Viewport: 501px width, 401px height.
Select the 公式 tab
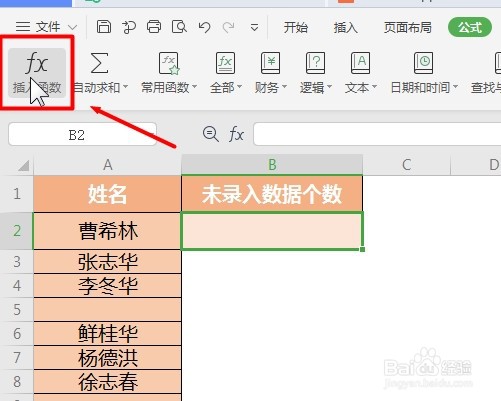[470, 27]
